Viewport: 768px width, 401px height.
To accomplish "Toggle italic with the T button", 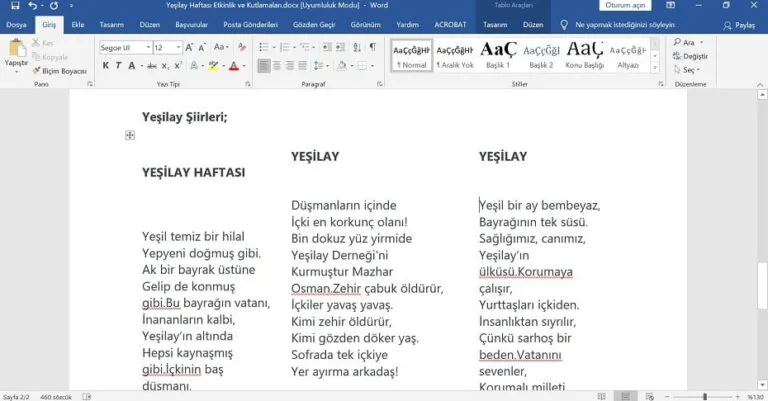I will click(118, 66).
